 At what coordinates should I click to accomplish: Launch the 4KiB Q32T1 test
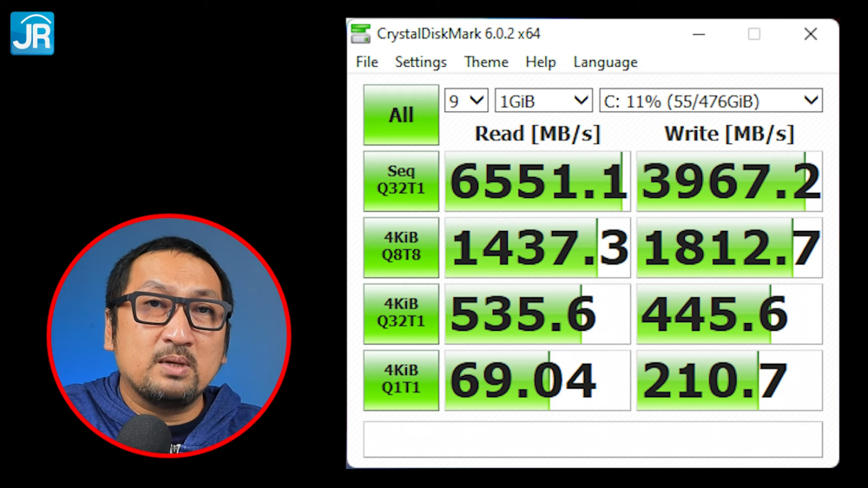click(x=401, y=313)
